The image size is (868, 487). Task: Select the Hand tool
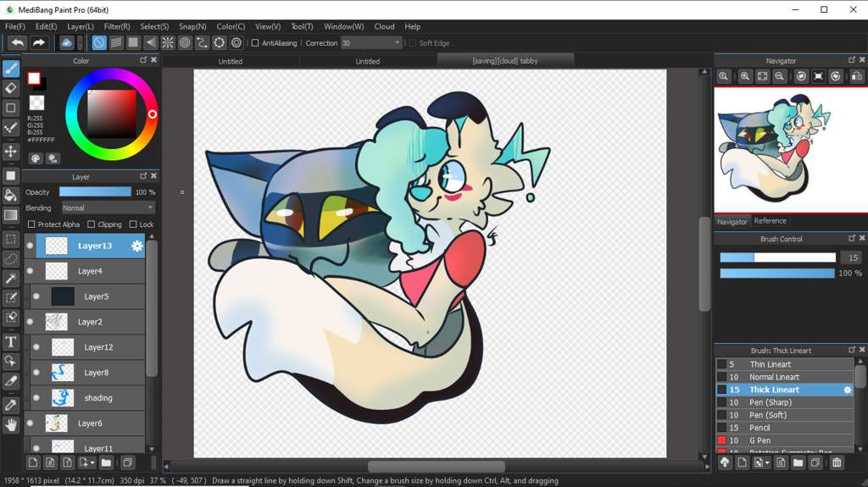pyautogui.click(x=10, y=425)
